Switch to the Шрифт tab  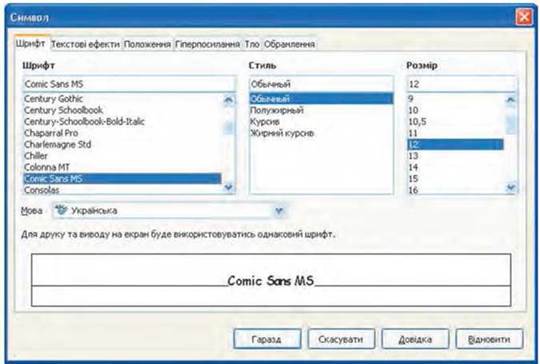(x=31, y=44)
